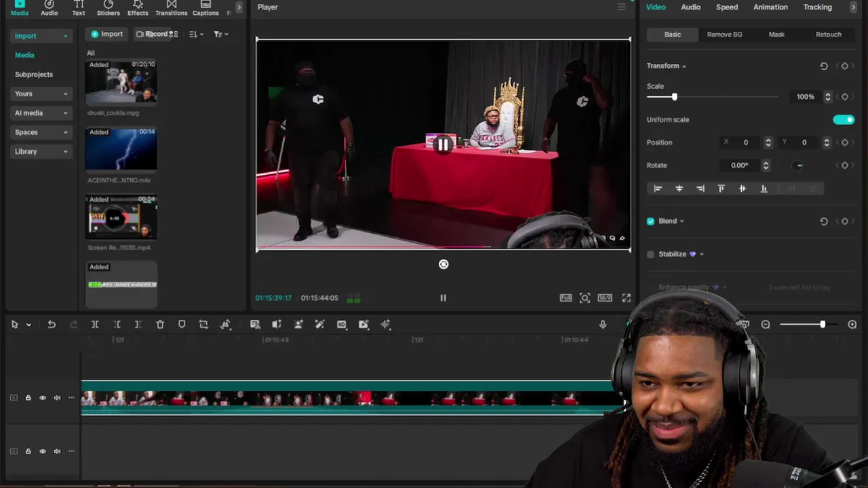
Task: Open Full quality preview setting
Action: point(566,298)
